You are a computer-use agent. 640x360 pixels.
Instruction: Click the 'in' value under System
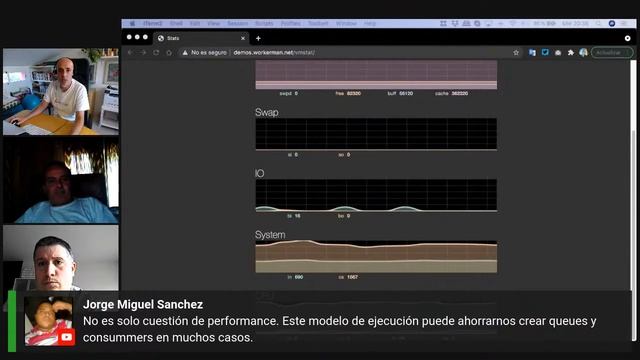(295, 277)
